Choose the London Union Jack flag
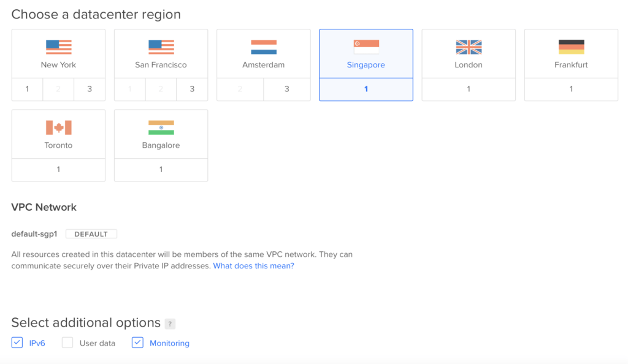 [469, 47]
